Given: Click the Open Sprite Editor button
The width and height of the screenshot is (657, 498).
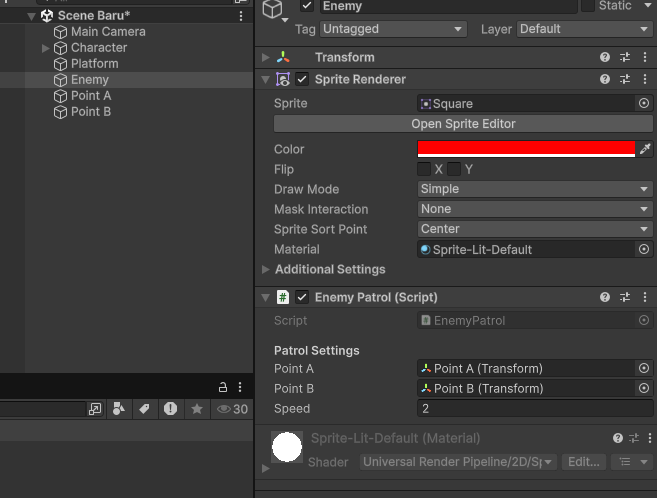Looking at the screenshot, I should (463, 124).
